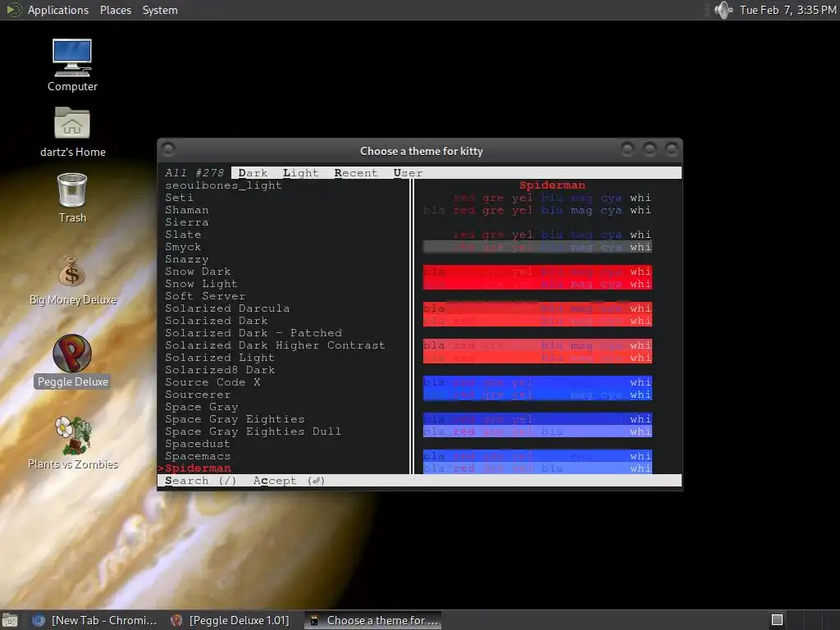This screenshot has width=840, height=630.
Task: Select the Snow Light theme
Action: pyautogui.click(x=201, y=284)
